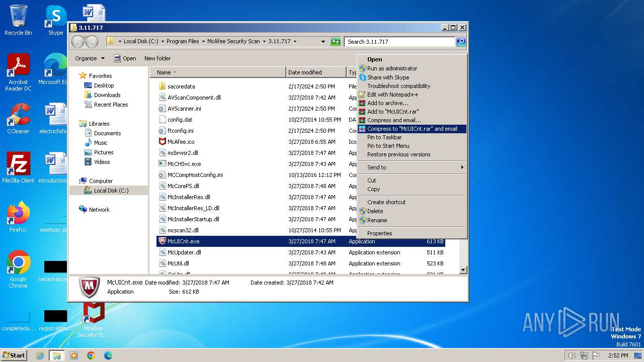Sort by the Name column header
644x362 pixels.
217,72
